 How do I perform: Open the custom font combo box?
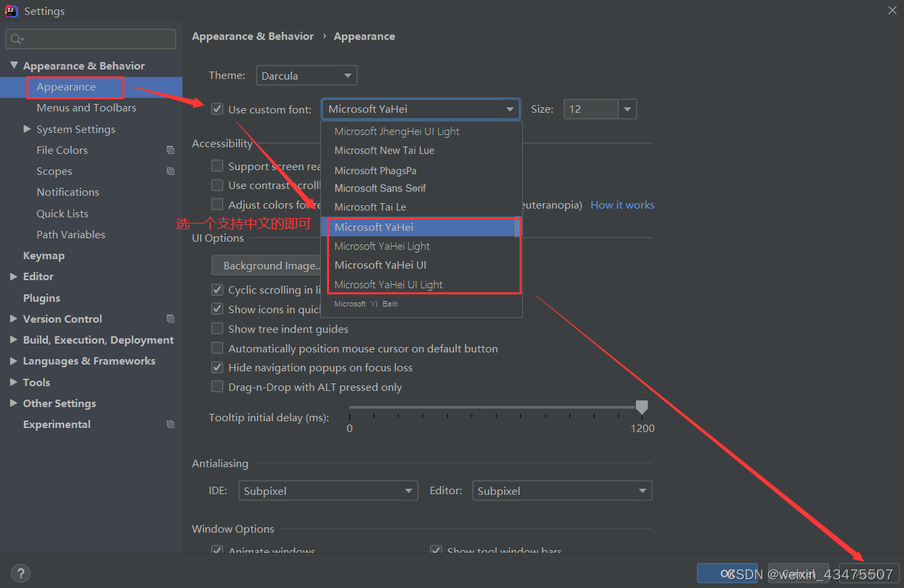[420, 109]
